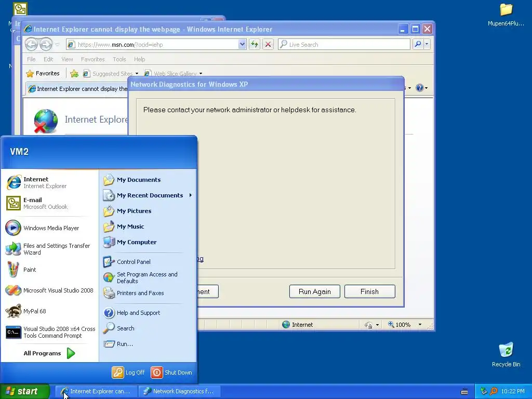Open Windows Media Player

pyautogui.click(x=49, y=228)
